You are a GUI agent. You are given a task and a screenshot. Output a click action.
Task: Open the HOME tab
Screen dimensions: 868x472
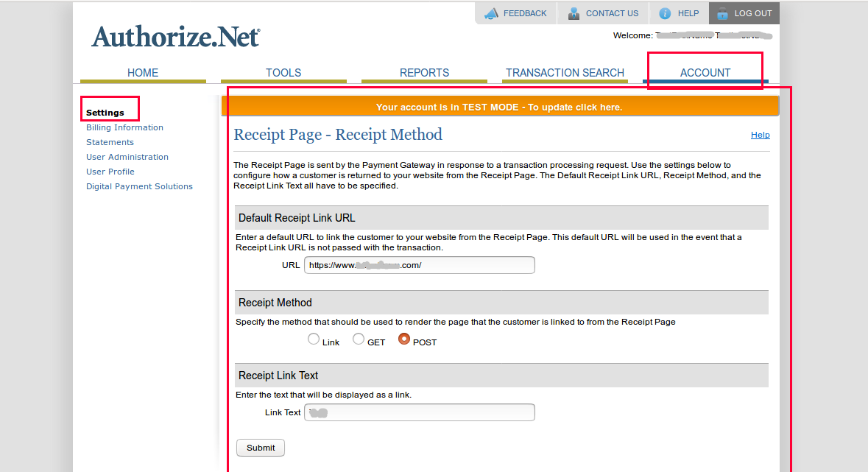(143, 73)
